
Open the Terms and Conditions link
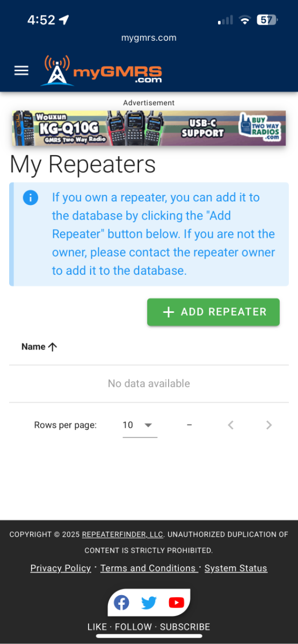click(x=149, y=568)
